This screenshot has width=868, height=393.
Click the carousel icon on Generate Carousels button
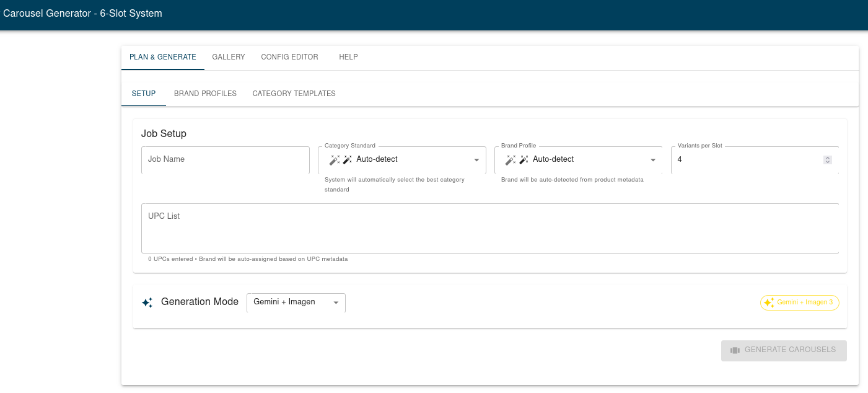click(735, 350)
